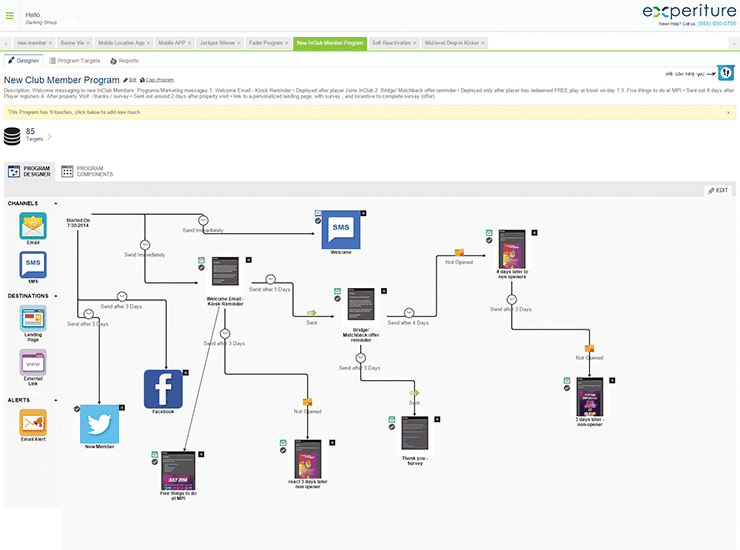Expand the 85 Targets chevron
This screenshot has width=740, height=550.
[x=49, y=137]
